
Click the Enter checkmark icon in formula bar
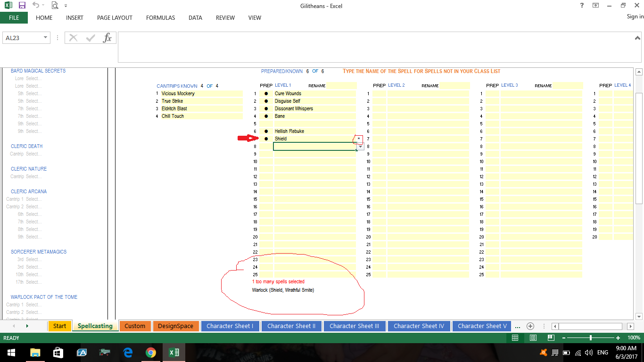click(91, 38)
